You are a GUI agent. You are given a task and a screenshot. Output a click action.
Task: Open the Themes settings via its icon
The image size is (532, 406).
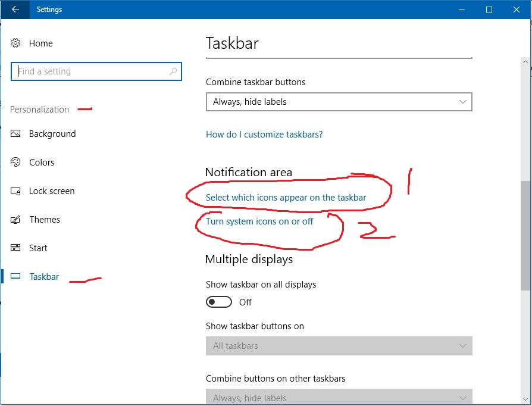16,220
